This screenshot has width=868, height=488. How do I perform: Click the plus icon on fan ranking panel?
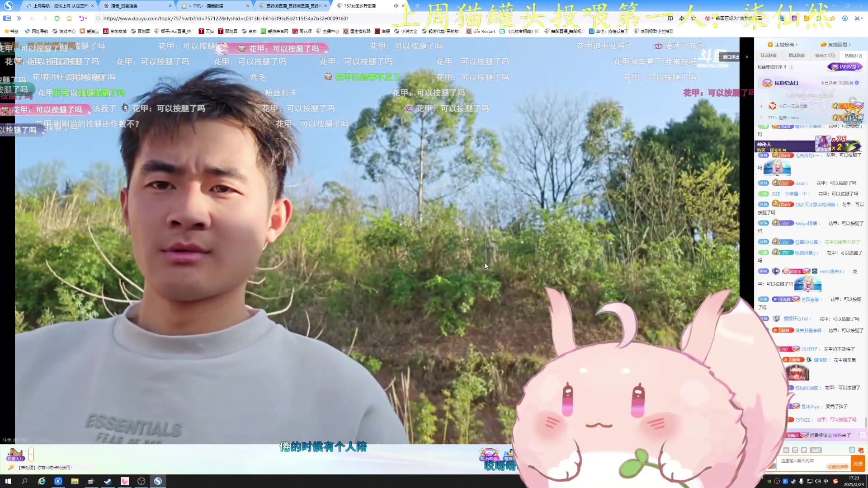[853, 100]
